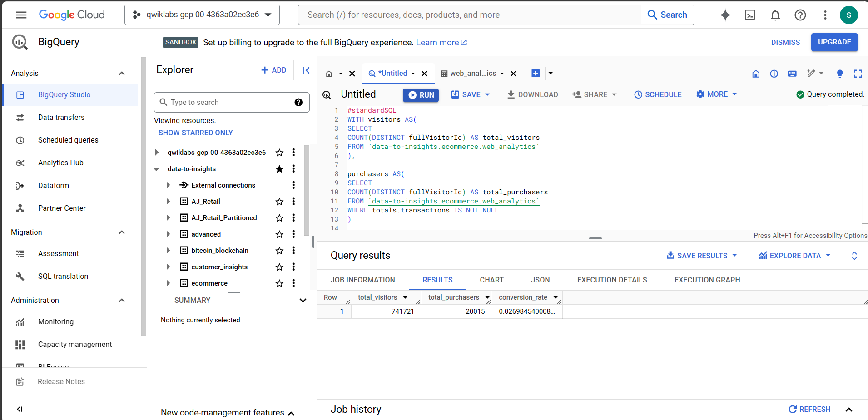Open the help question mark menu

[x=800, y=15]
